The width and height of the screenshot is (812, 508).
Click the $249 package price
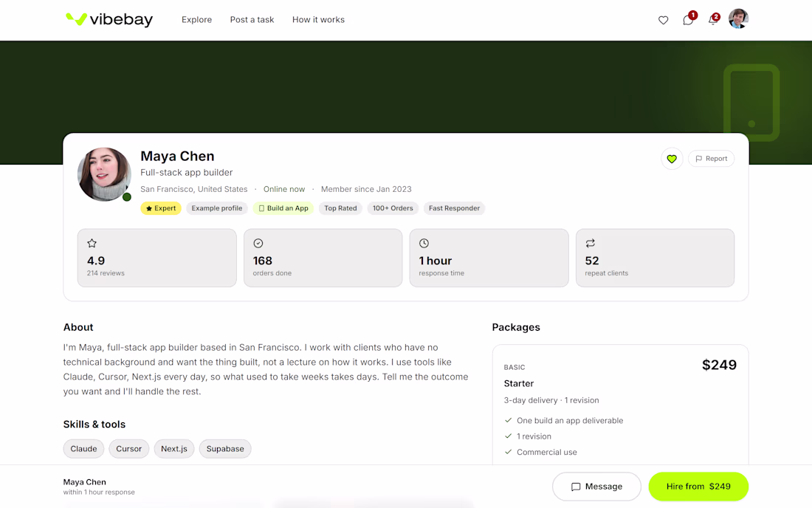pyautogui.click(x=719, y=365)
